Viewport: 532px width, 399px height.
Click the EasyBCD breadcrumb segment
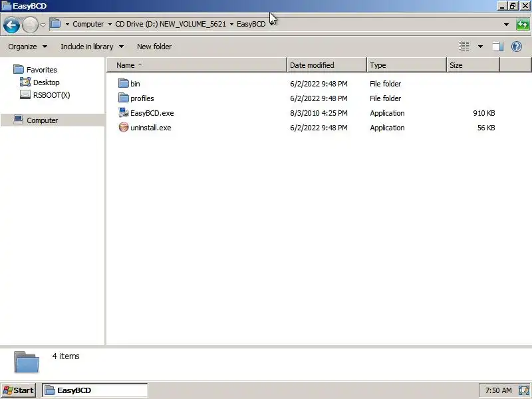pos(251,24)
